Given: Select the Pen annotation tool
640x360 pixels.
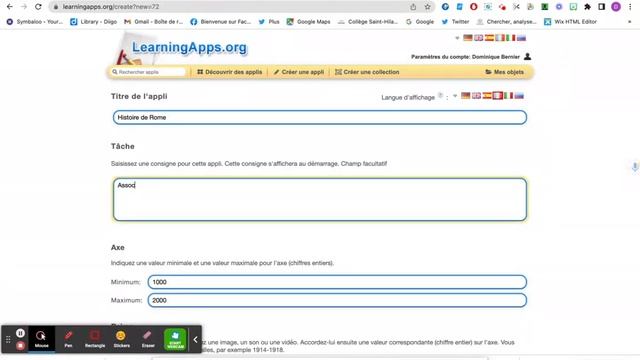Looking at the screenshot, I should [x=68, y=339].
